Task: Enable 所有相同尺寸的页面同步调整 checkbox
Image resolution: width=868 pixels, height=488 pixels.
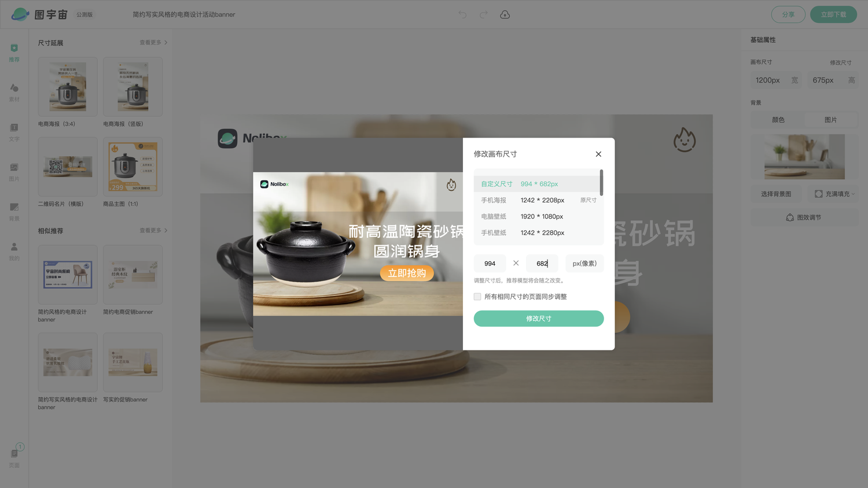Action: pyautogui.click(x=477, y=297)
